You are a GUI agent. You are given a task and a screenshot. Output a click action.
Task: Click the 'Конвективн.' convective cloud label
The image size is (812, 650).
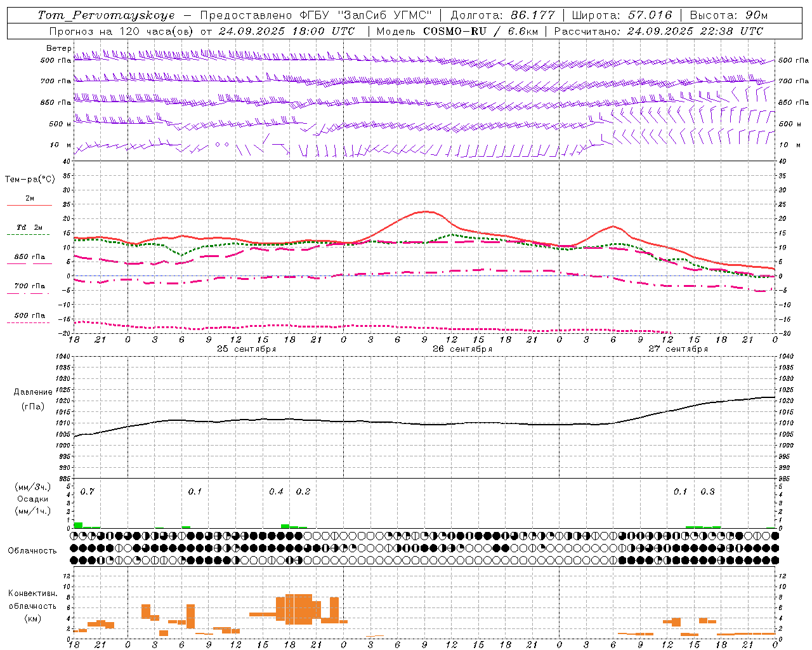[x=33, y=594]
